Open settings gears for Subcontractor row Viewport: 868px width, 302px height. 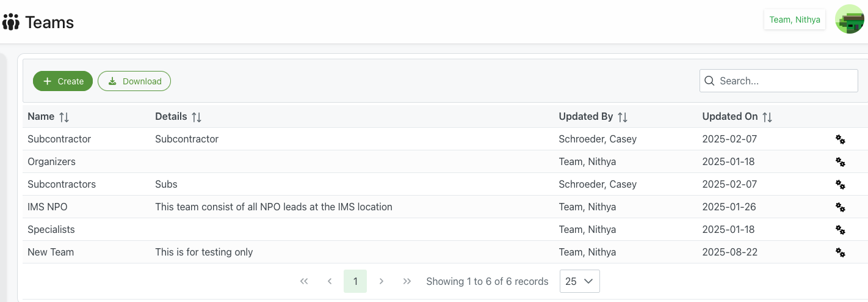840,139
